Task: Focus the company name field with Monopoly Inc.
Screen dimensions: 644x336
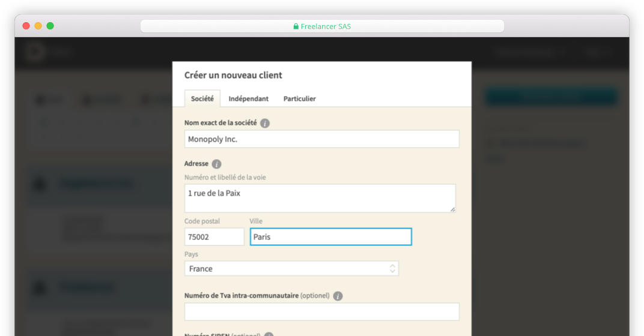Action: point(321,139)
